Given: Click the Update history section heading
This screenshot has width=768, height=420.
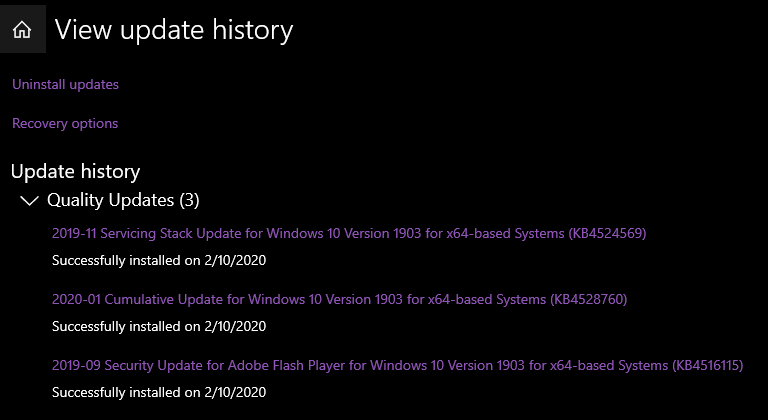Looking at the screenshot, I should [75, 172].
